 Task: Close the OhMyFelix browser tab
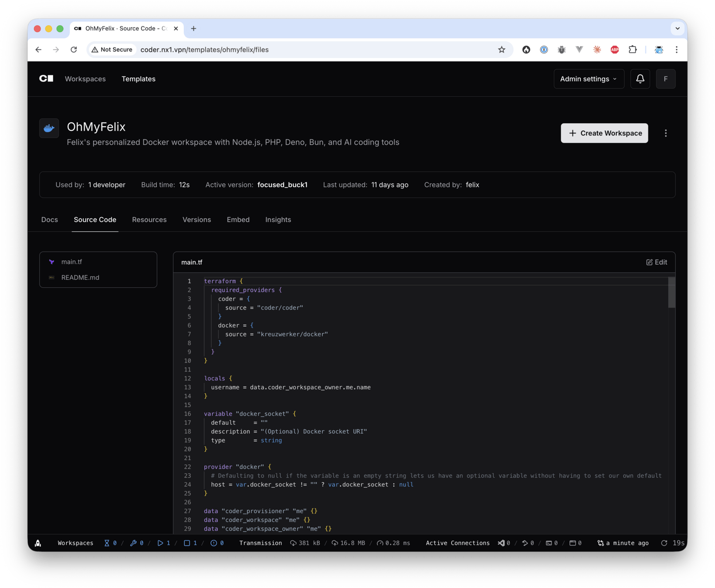click(x=176, y=29)
